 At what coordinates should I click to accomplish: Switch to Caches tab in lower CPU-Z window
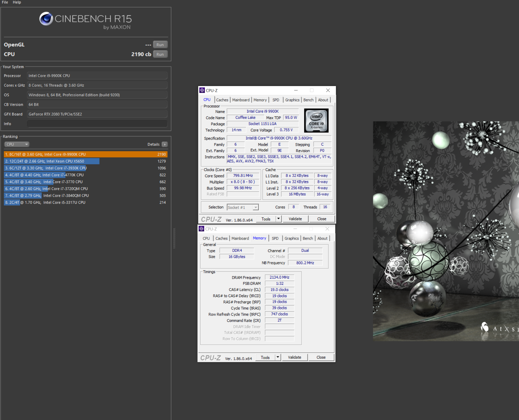coord(221,238)
